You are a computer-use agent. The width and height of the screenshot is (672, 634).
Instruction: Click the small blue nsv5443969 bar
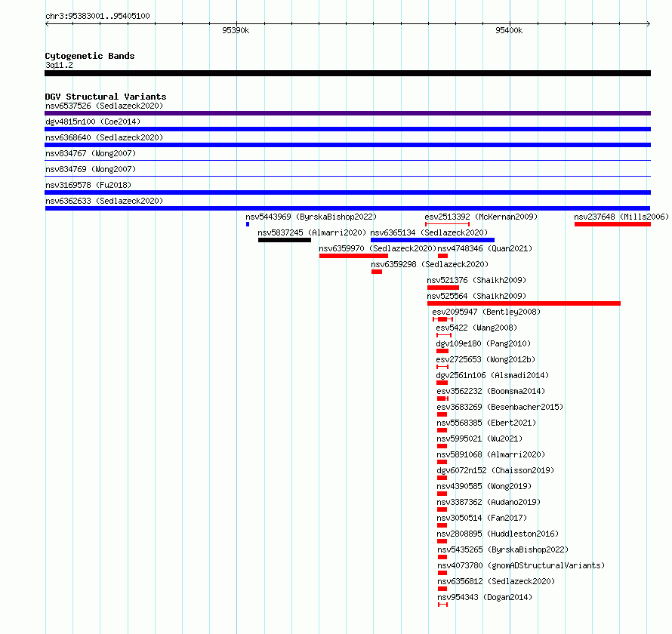point(248,224)
